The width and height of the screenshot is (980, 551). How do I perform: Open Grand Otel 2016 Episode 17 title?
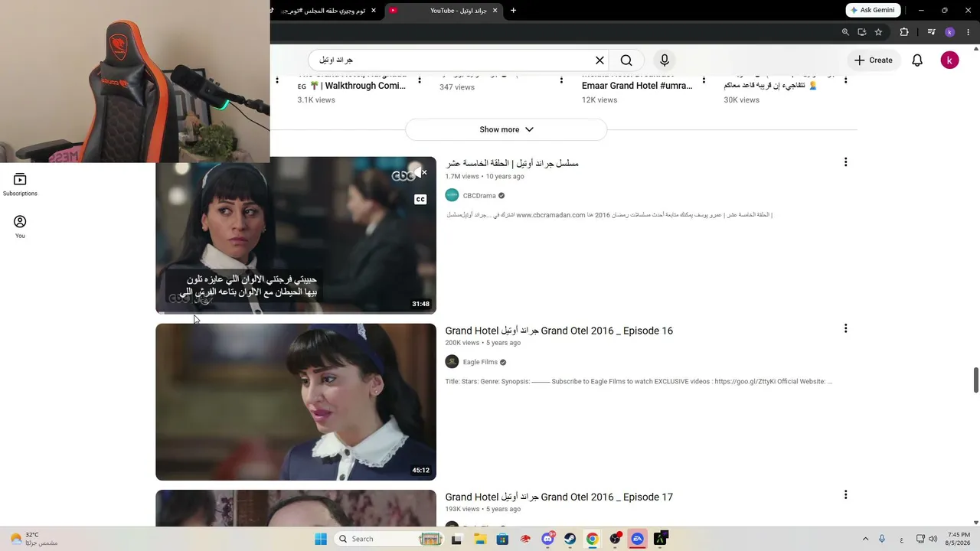[559, 497]
